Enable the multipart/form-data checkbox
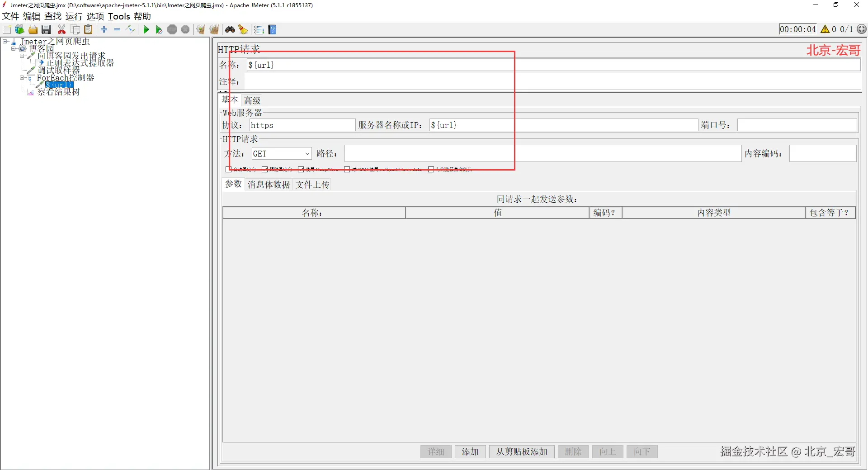 [x=347, y=169]
